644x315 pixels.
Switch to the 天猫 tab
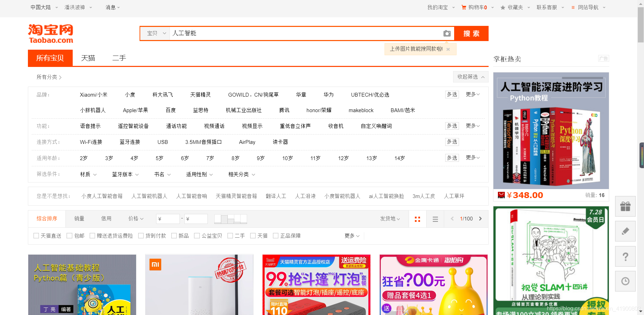(88, 58)
